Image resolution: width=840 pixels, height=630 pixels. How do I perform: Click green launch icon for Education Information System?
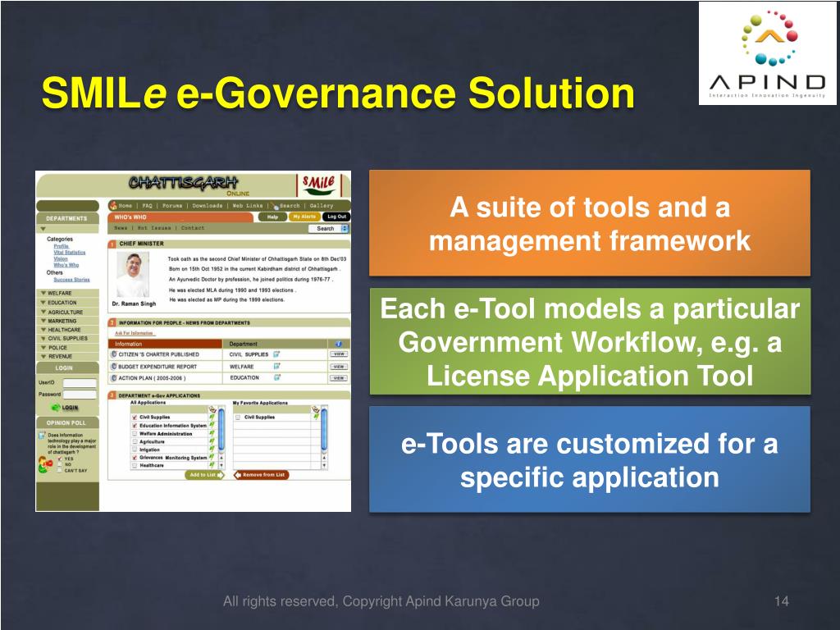(x=212, y=425)
